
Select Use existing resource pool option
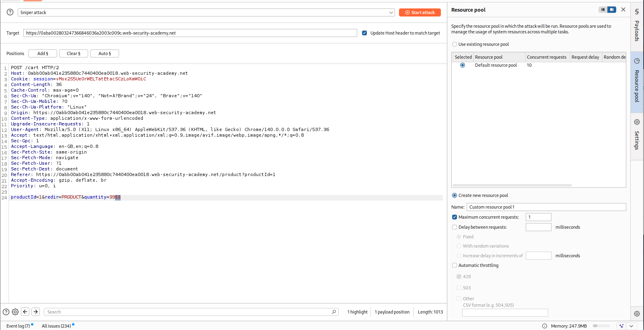click(455, 44)
